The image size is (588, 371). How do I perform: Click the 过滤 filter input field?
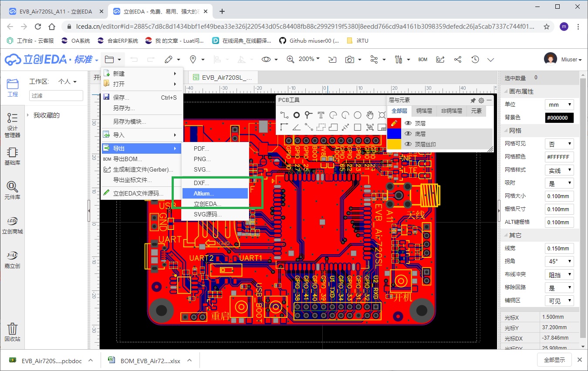click(x=56, y=95)
